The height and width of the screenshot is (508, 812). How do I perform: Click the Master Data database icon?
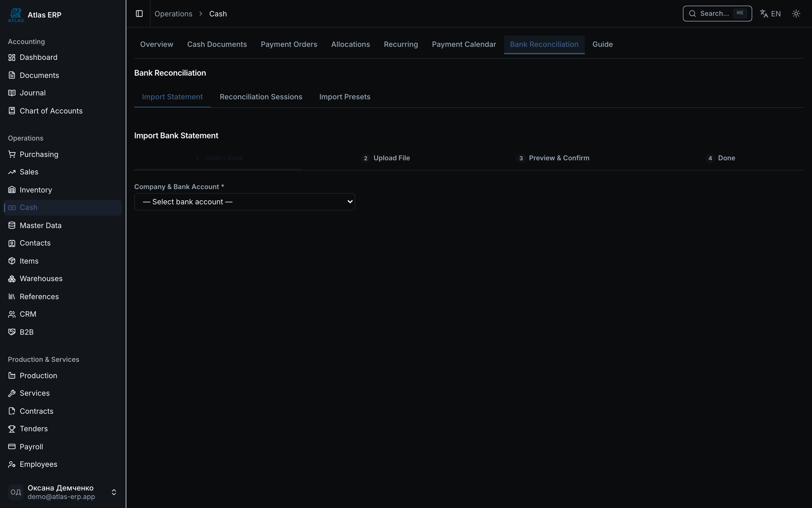point(12,225)
